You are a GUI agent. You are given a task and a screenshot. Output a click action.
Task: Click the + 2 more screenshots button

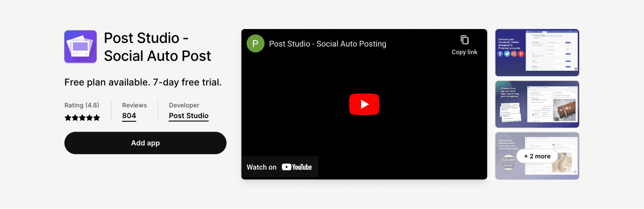point(537,156)
